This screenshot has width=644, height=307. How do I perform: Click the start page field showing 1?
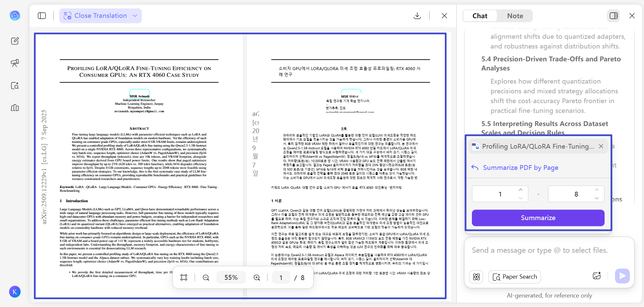click(500, 194)
